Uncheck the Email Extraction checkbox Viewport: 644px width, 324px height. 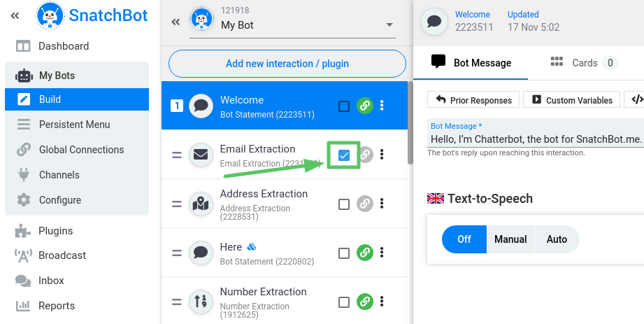coord(344,155)
